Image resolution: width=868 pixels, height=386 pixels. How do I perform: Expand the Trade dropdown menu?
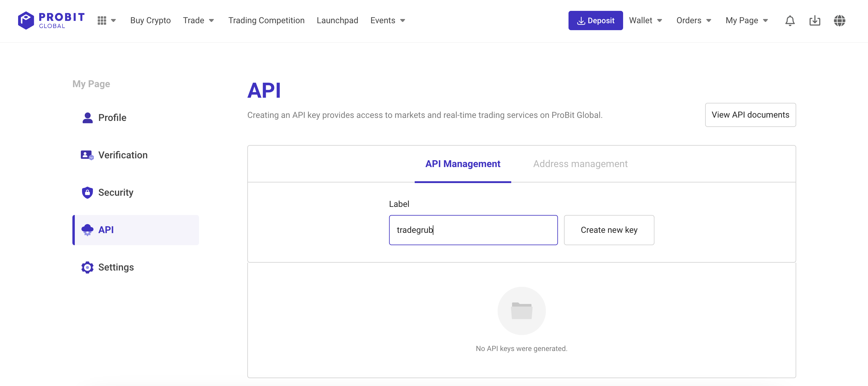198,21
